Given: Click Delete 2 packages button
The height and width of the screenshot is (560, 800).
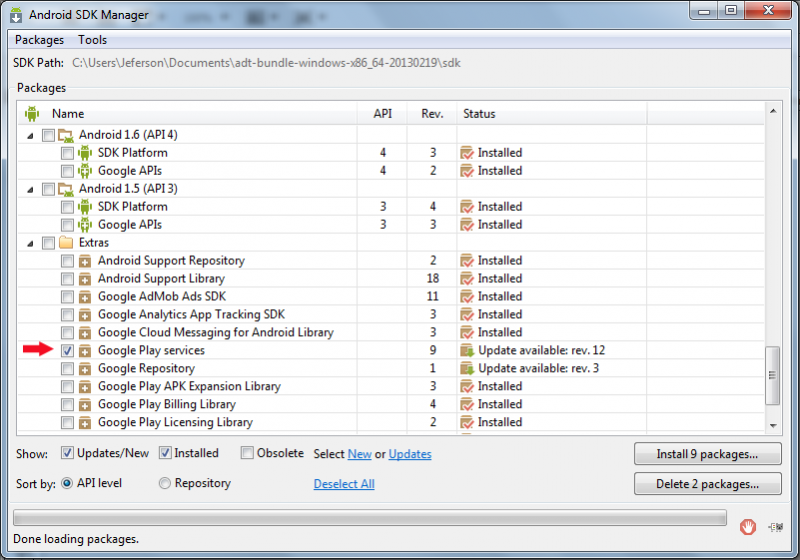Looking at the screenshot, I should coord(707,483).
